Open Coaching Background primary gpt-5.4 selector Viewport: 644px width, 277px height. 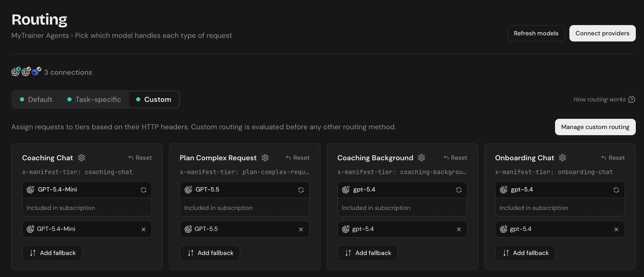coord(402,190)
